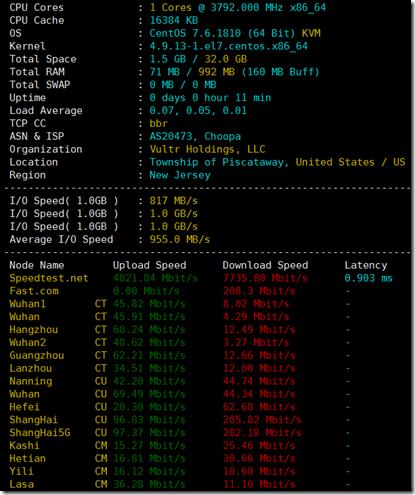Click the 'Yili' node name
Image resolution: width=415 pixels, height=495 pixels.
[22, 472]
